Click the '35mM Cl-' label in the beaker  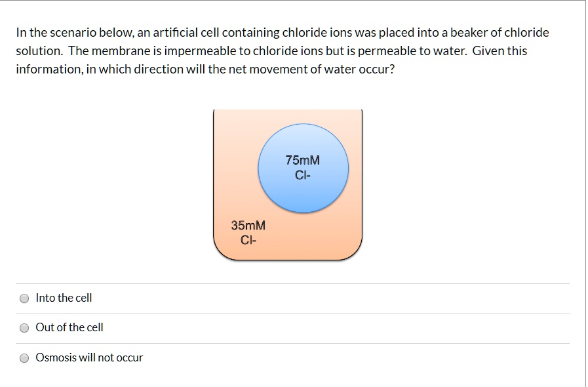tap(248, 233)
